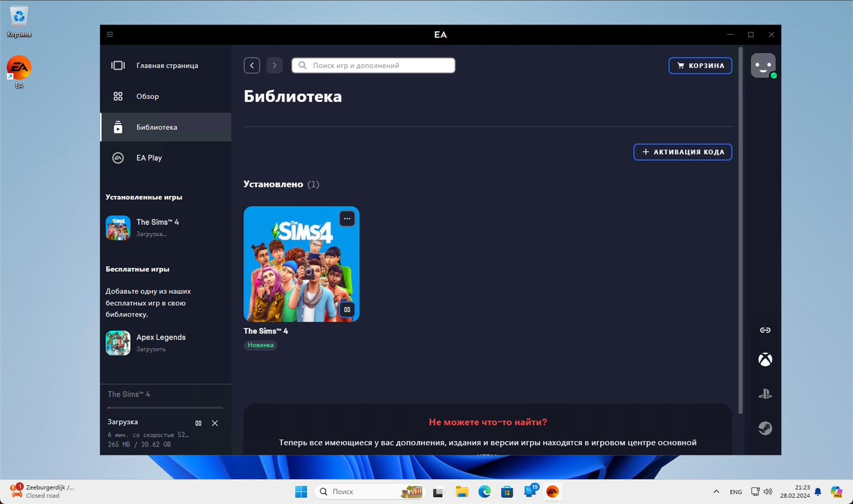Click the red Не можете что-то найти? heading
Image resolution: width=853 pixels, height=504 pixels.
pos(488,422)
